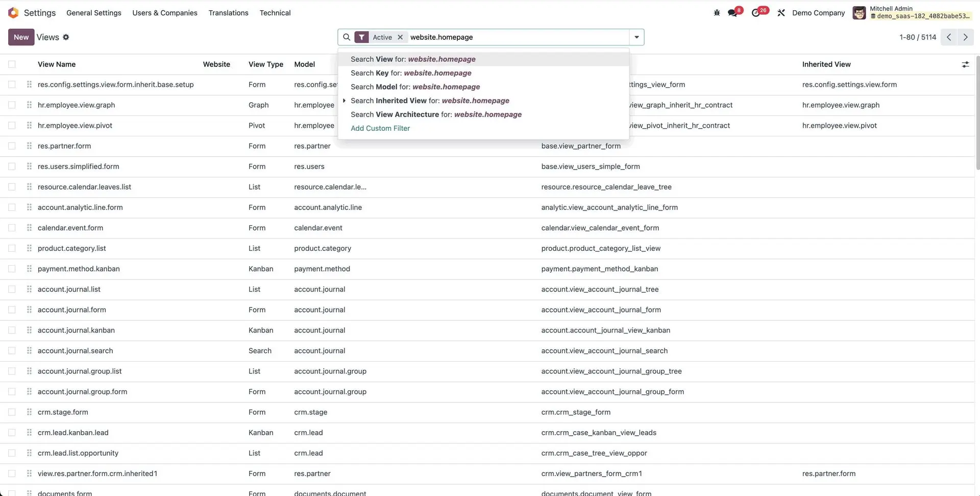Toggle the search options dropdown arrow
Image resolution: width=980 pixels, height=496 pixels.
click(x=636, y=37)
